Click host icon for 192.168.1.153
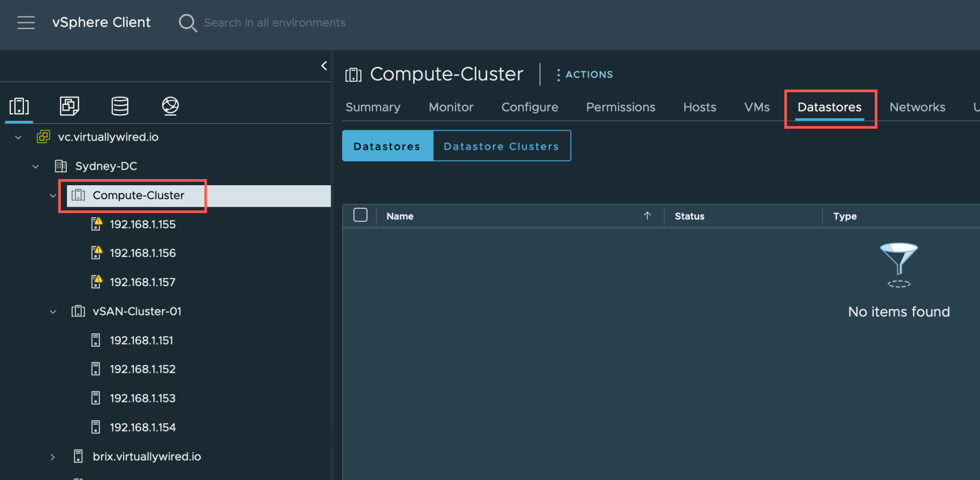This screenshot has height=480, width=980. point(96,398)
